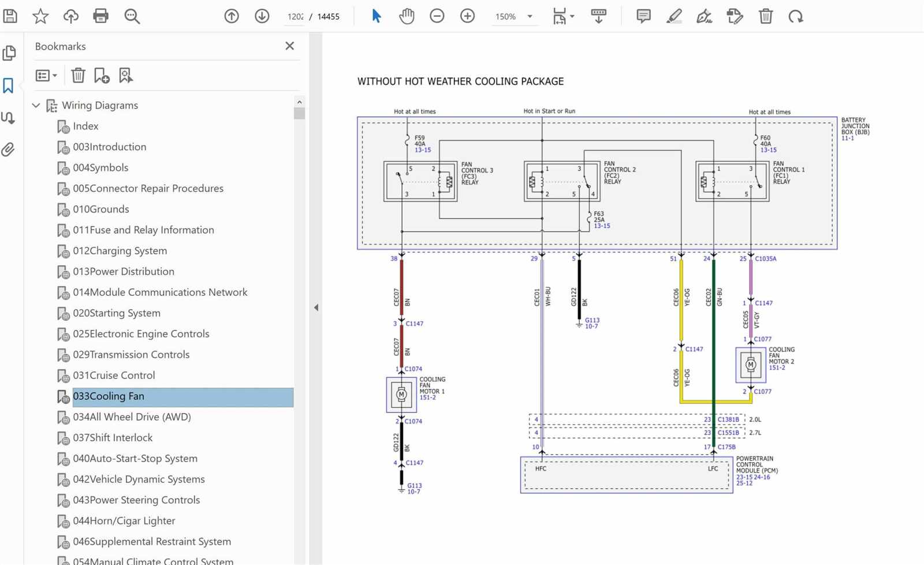This screenshot has height=565, width=924.
Task: Select 011Fuse and Relay Information
Action: click(143, 230)
